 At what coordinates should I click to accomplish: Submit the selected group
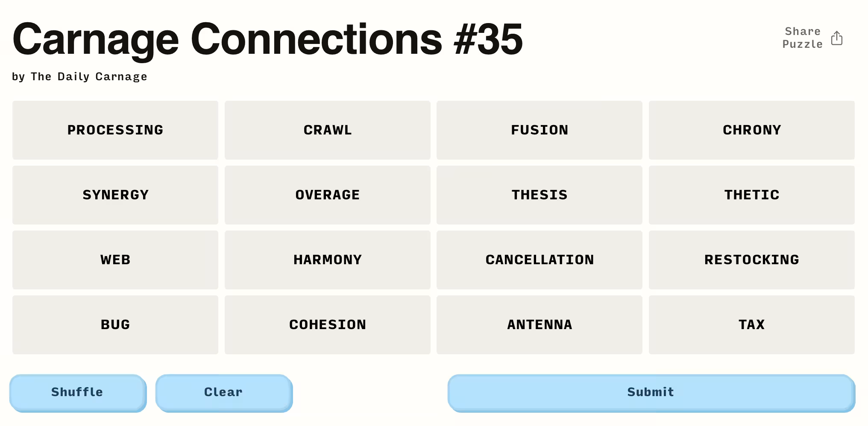point(651,392)
